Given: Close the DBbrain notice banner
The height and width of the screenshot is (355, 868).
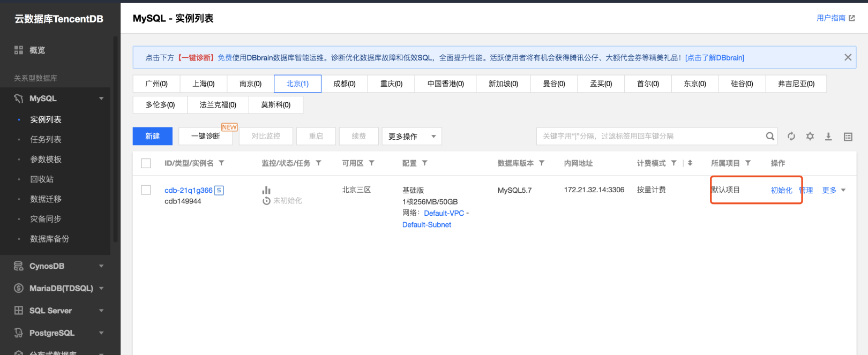Looking at the screenshot, I should click(x=848, y=57).
